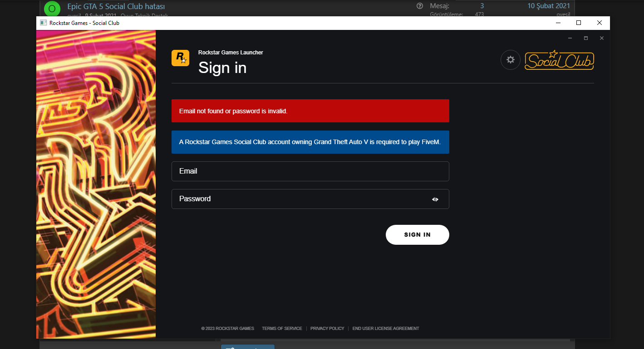644x349 pixels.
Task: Show the password with the eye icon
Action: [x=435, y=199]
